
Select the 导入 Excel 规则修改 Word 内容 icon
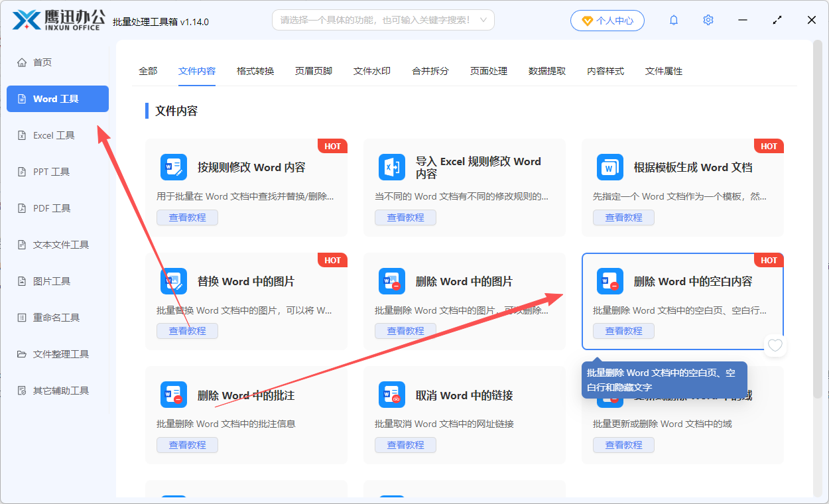[x=392, y=167]
